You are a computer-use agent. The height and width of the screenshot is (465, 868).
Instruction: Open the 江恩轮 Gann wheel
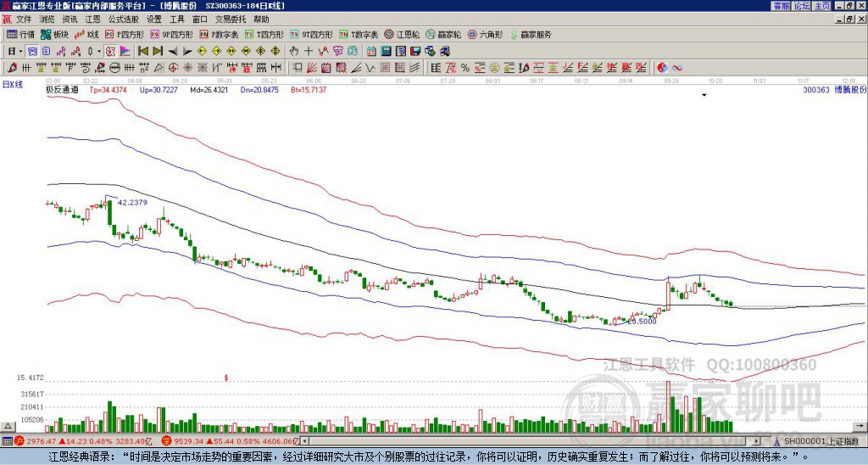(402, 34)
